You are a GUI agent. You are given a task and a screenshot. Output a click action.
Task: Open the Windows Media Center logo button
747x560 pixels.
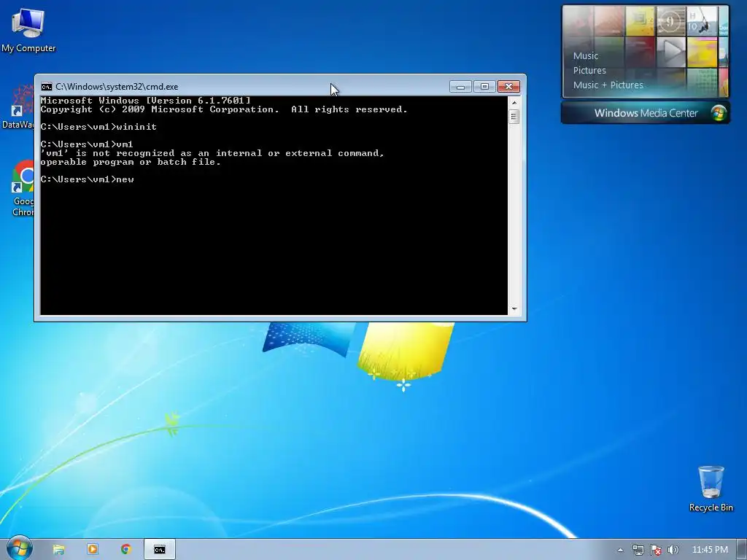click(719, 113)
